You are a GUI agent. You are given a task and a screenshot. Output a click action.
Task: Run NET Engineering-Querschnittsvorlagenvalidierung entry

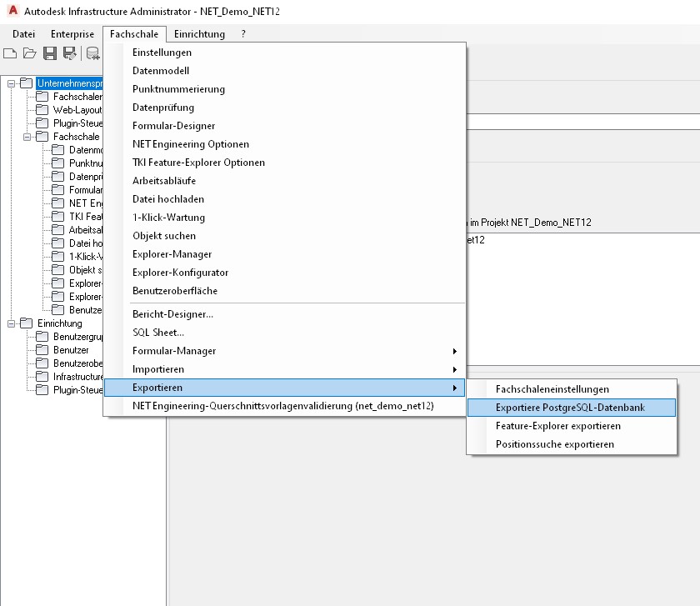[285, 406]
